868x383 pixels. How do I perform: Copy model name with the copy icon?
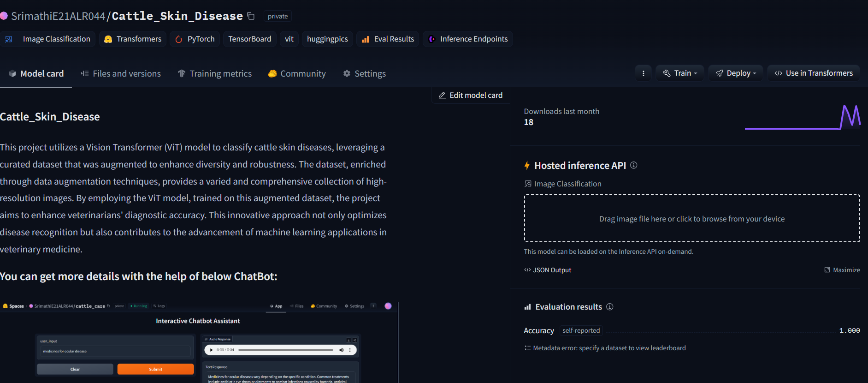pos(251,16)
